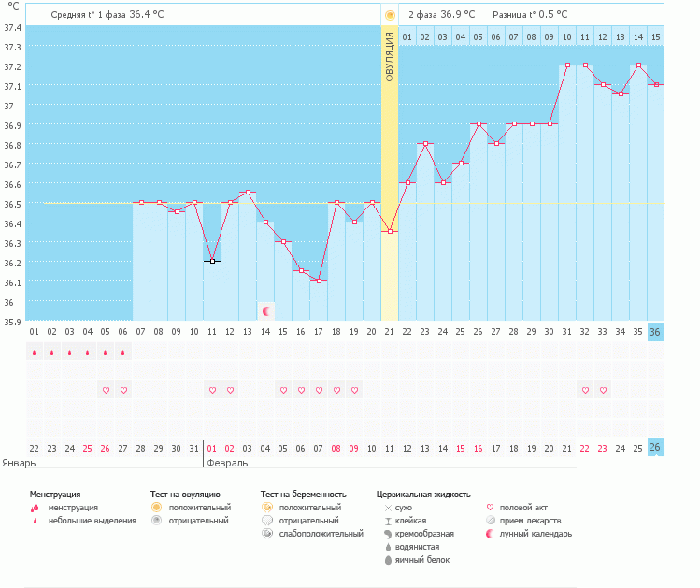Click ovulation test отрицательный legend icon

[156, 520]
